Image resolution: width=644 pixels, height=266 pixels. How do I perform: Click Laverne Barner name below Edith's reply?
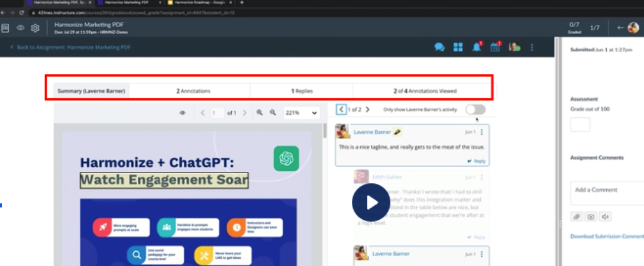click(x=390, y=254)
